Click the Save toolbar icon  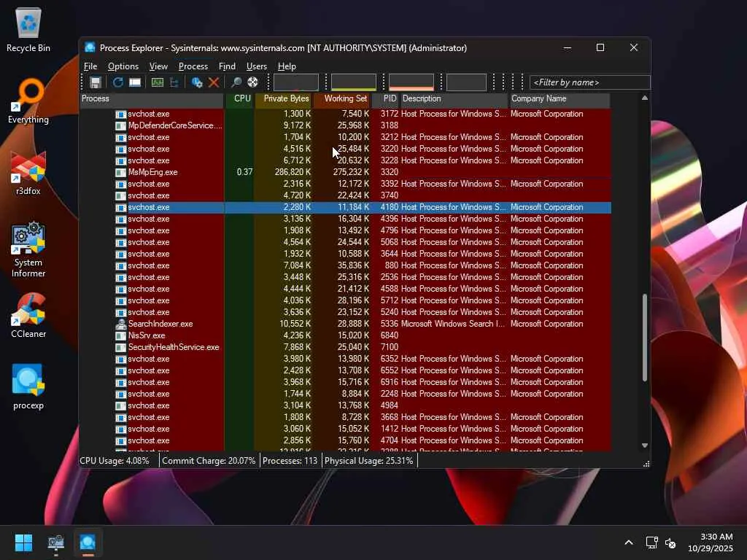(96, 82)
